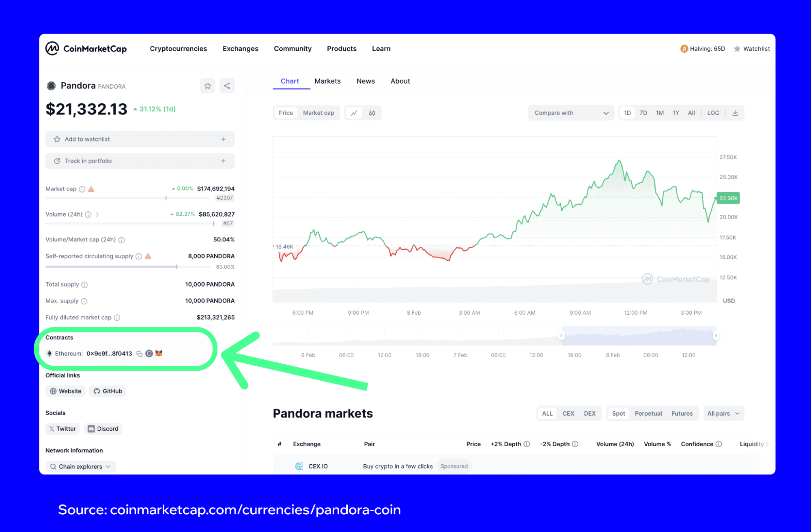811x532 pixels.
Task: Sort markets by the Volume (24h) column
Action: pos(615,444)
